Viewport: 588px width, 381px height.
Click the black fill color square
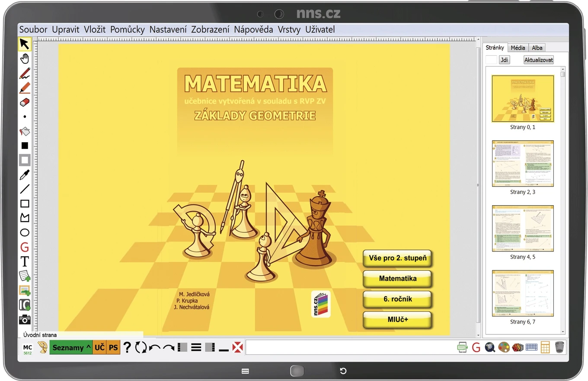[25, 146]
